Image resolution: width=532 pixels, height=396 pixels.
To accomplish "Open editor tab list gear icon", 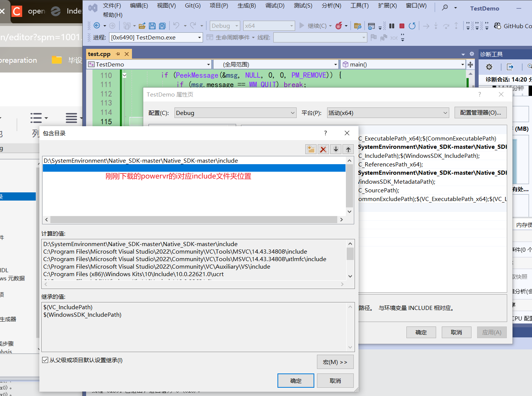I will 472,54.
